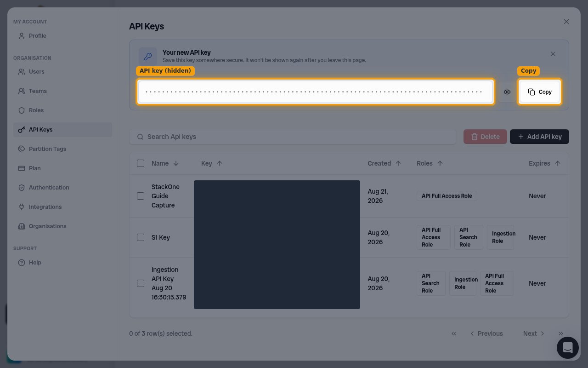Click the Profile person icon
Image resolution: width=588 pixels, height=368 pixels.
click(22, 36)
